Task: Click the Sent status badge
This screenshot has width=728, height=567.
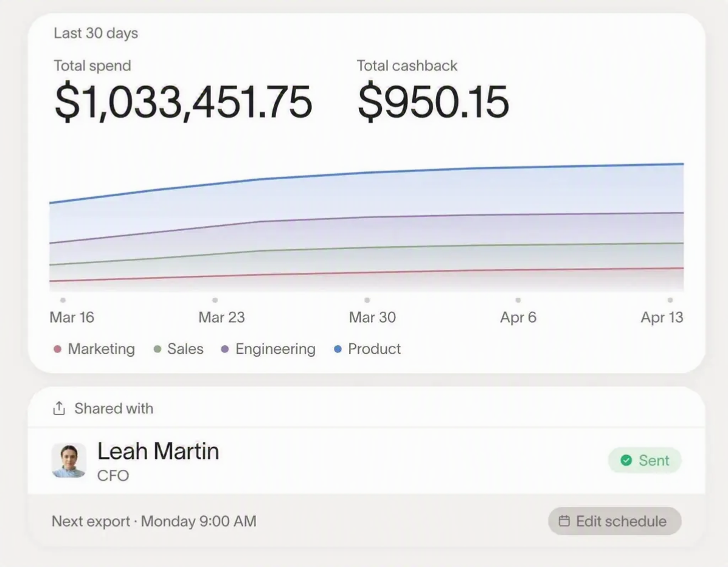Action: tap(645, 460)
